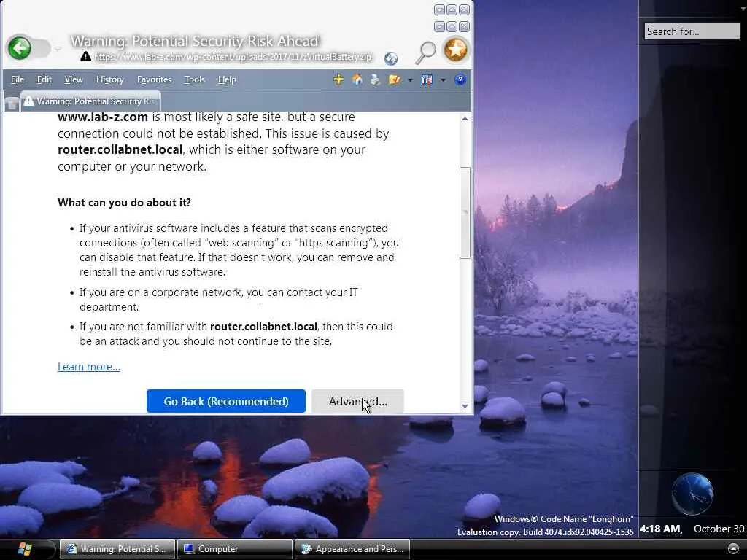Switch to Appearance and Pers... taskbar window
Image resolution: width=747 pixels, height=560 pixels.
pos(352,549)
